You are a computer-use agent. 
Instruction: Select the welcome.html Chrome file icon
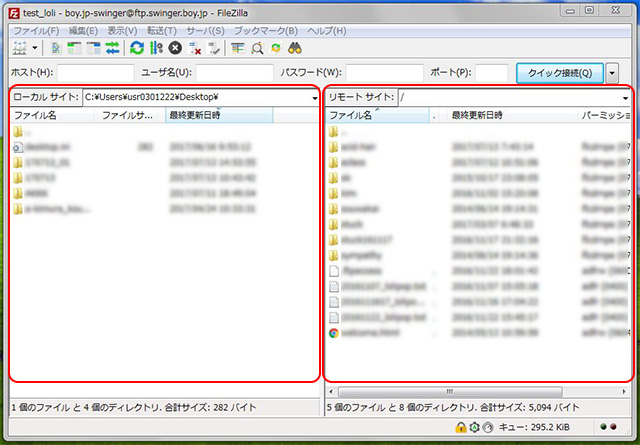334,333
